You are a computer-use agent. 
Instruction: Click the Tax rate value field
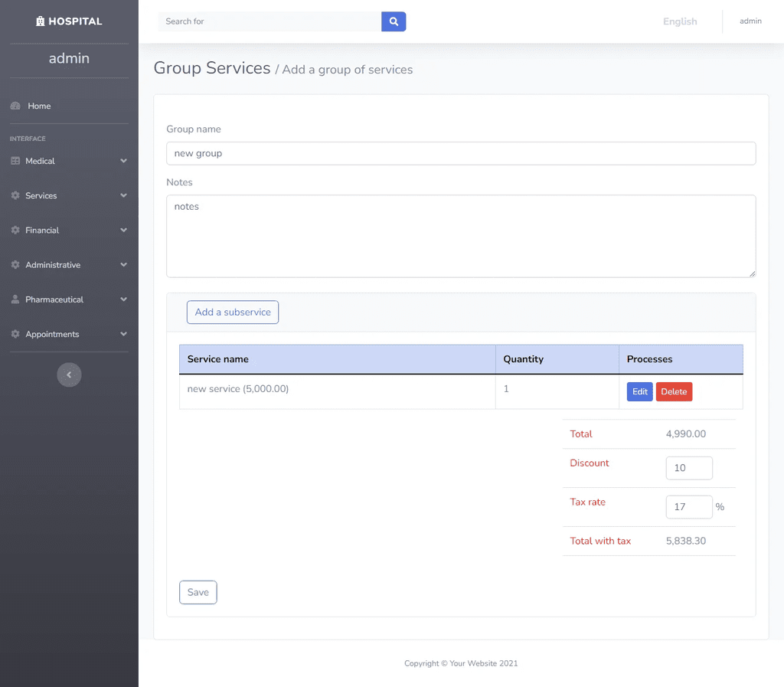click(x=689, y=507)
